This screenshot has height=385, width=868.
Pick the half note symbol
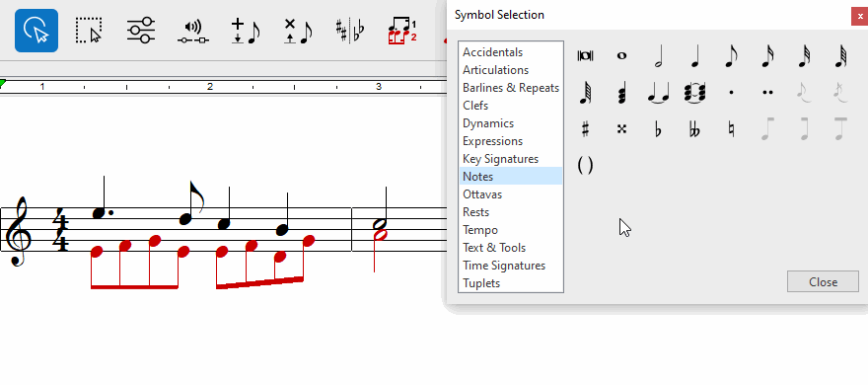pyautogui.click(x=658, y=56)
